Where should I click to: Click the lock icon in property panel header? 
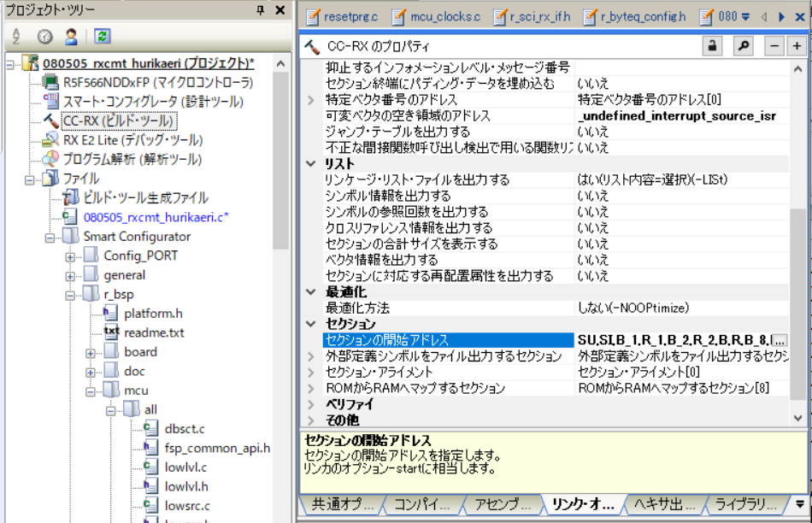pos(712,46)
